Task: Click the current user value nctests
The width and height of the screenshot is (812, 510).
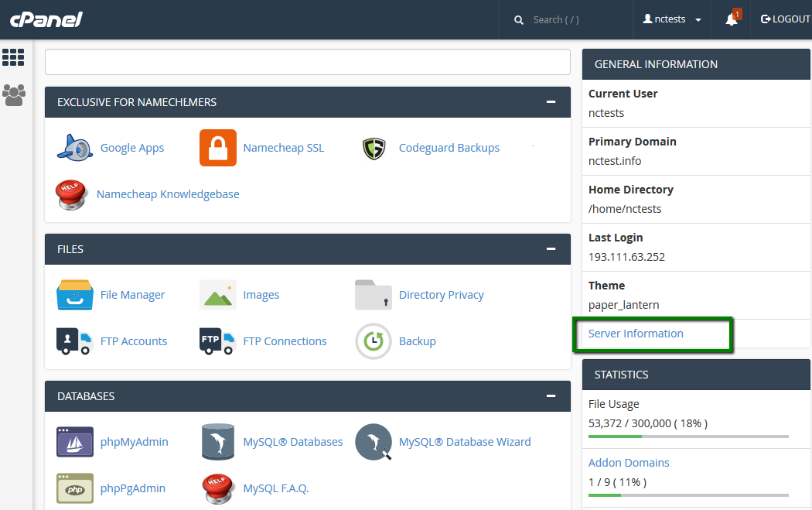Action: [x=606, y=113]
